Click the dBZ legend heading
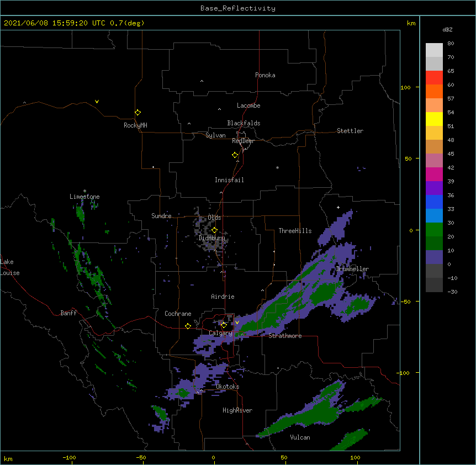 447,30
